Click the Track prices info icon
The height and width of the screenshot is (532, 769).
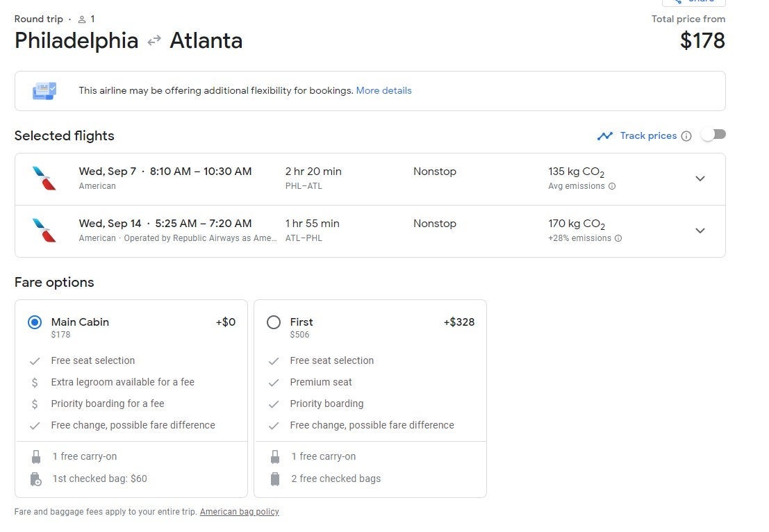coord(686,136)
